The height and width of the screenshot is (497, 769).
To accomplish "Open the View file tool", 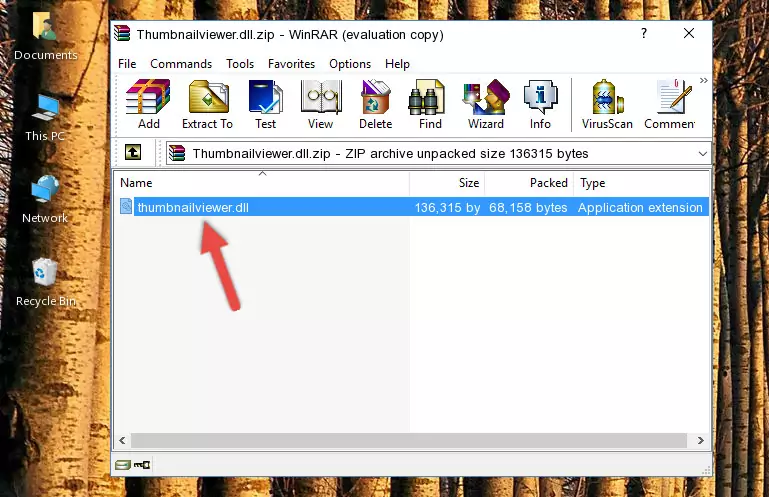I will click(321, 104).
